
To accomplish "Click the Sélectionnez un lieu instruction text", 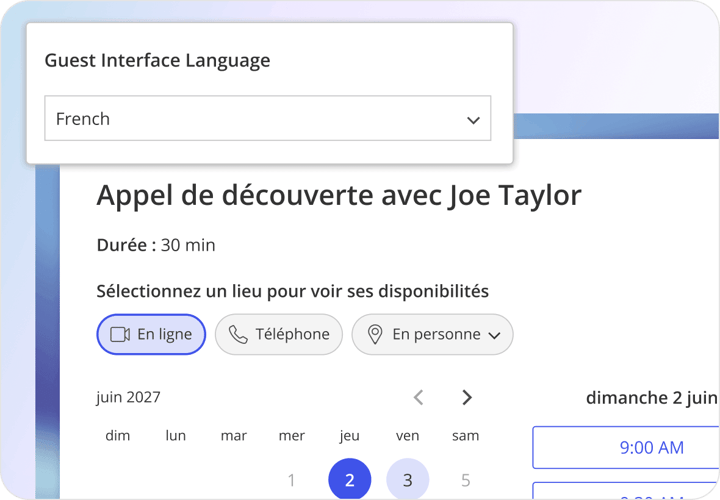I will point(292,291).
